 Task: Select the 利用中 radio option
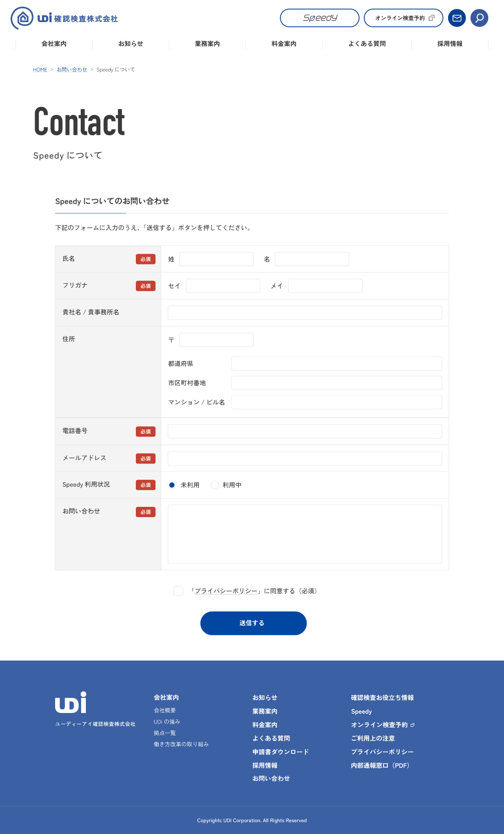click(215, 485)
